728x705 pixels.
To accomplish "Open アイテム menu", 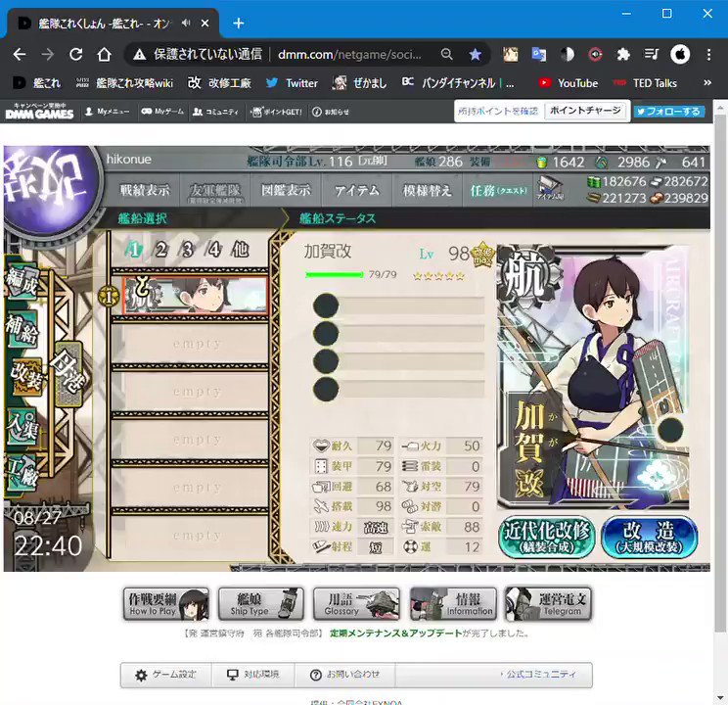I will pos(356,190).
